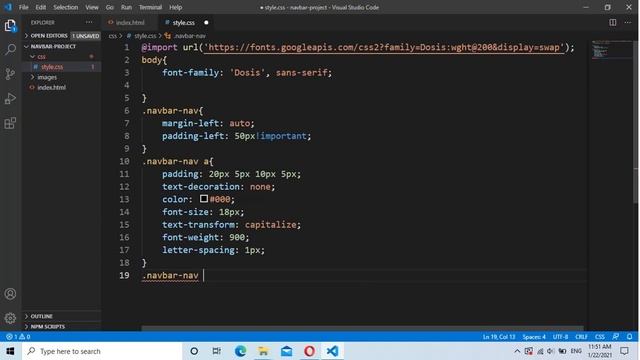Click the Split Editor Right icon
640x360 pixels.
613,22
